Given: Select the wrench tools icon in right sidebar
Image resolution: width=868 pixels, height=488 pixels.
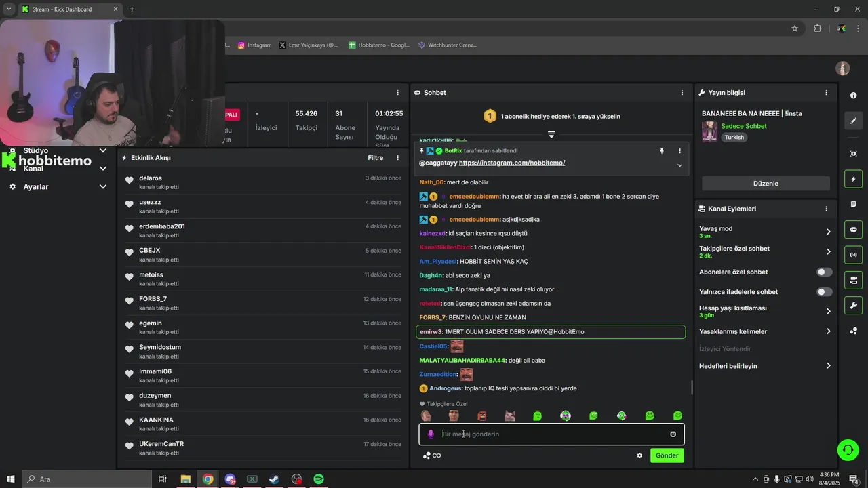Looking at the screenshot, I should point(853,305).
